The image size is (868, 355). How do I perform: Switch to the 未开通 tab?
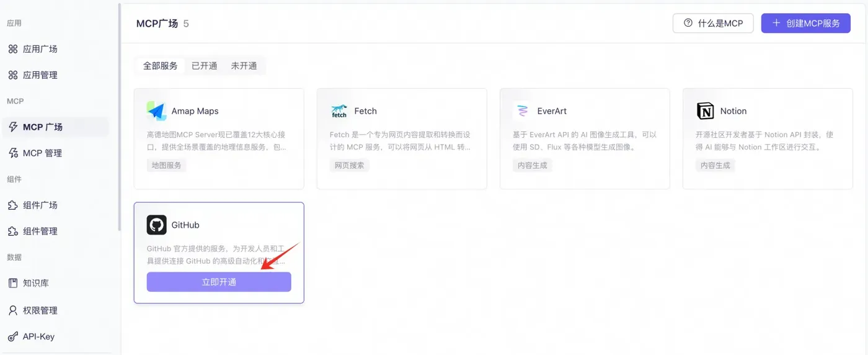point(244,66)
